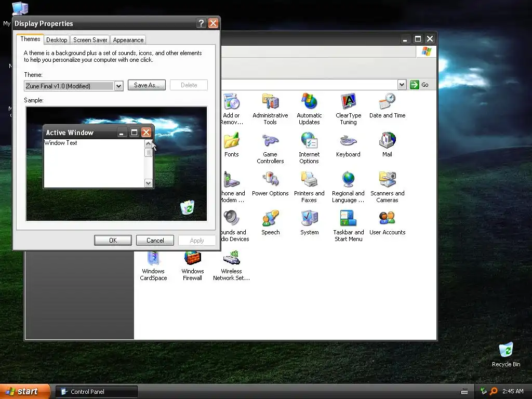Click the Go button in address bar
The height and width of the screenshot is (399, 532).
pos(419,85)
